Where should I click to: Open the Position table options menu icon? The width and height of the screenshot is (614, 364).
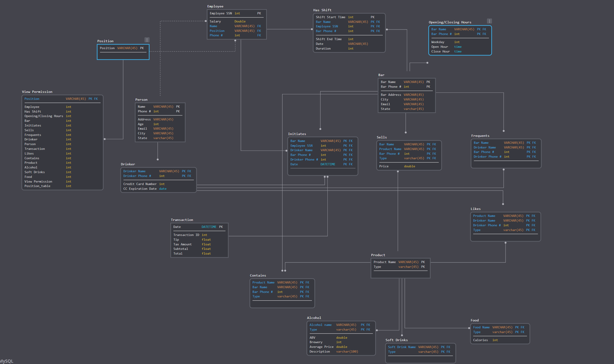pos(147,40)
